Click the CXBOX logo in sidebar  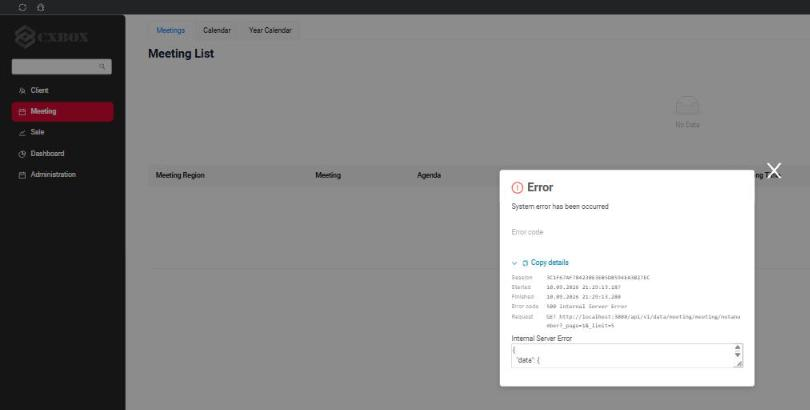point(52,37)
